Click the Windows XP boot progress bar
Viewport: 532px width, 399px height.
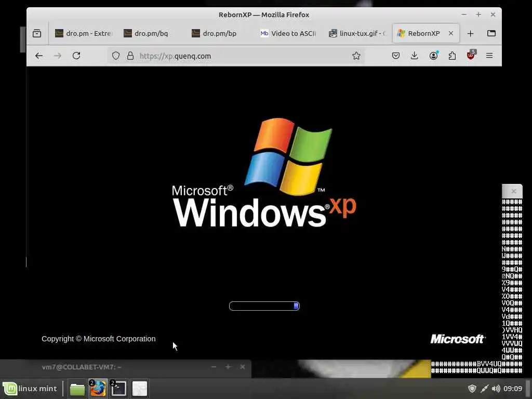tap(264, 306)
